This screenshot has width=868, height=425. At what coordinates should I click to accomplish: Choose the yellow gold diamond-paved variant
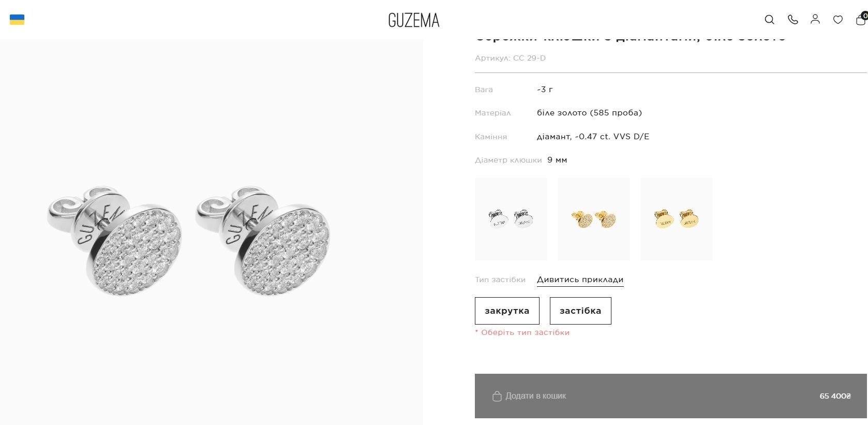[x=594, y=219]
